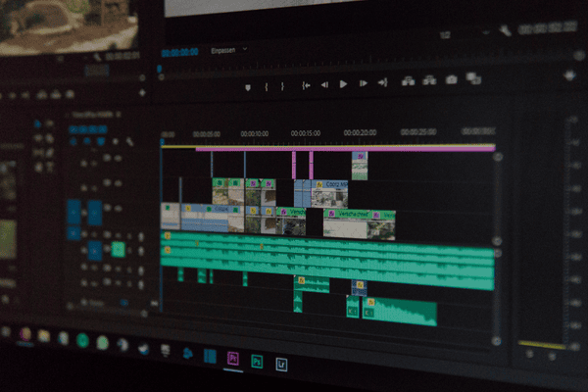Open Premiere Pro from the taskbar
This screenshot has width=588, height=392.
233,358
